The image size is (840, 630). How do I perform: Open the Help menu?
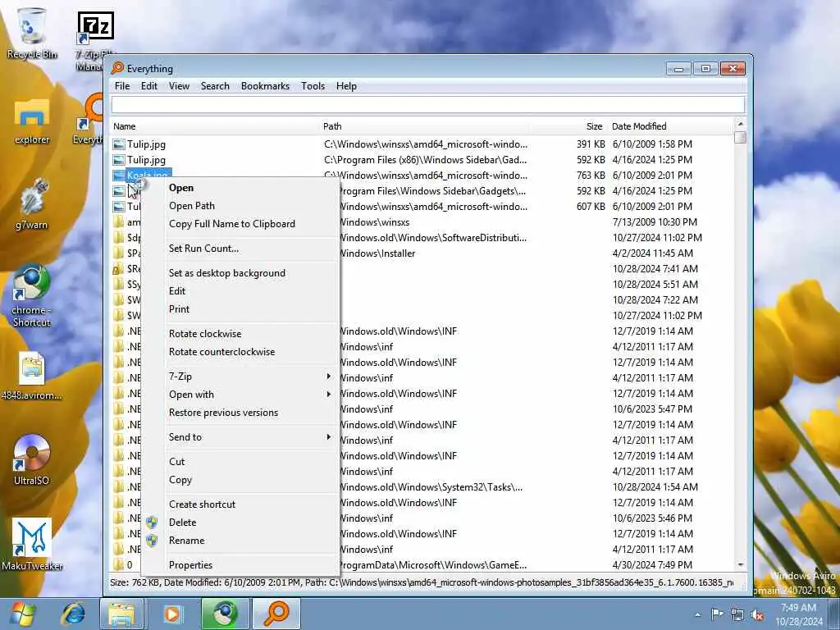pos(346,85)
